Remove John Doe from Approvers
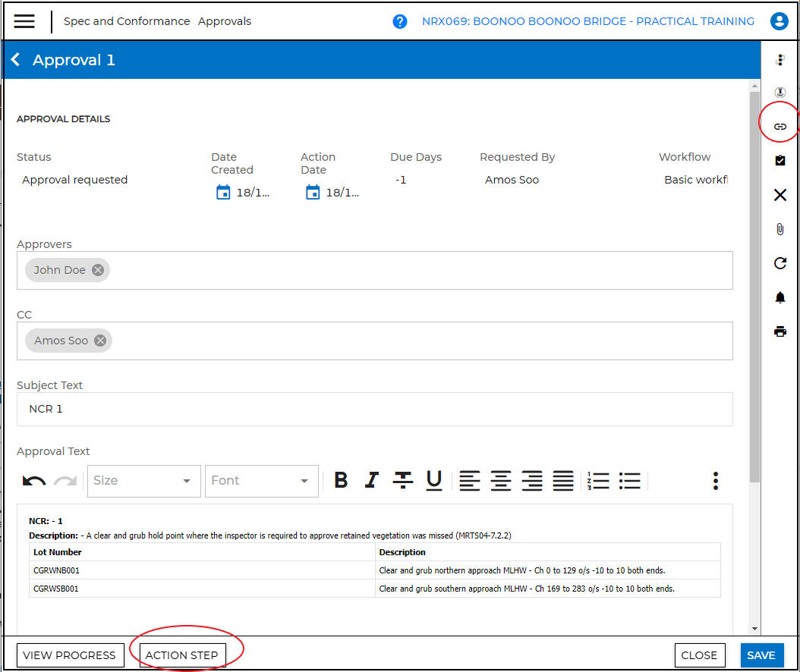This screenshot has width=800, height=672. pos(98,270)
